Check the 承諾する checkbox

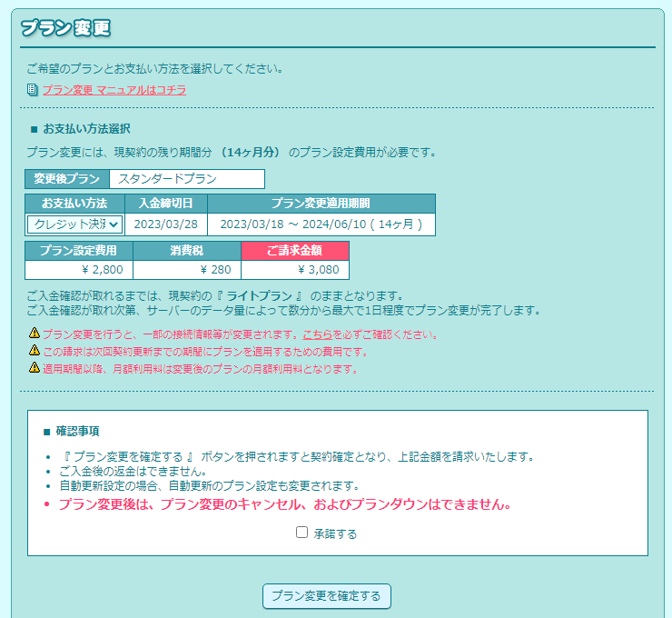[302, 533]
